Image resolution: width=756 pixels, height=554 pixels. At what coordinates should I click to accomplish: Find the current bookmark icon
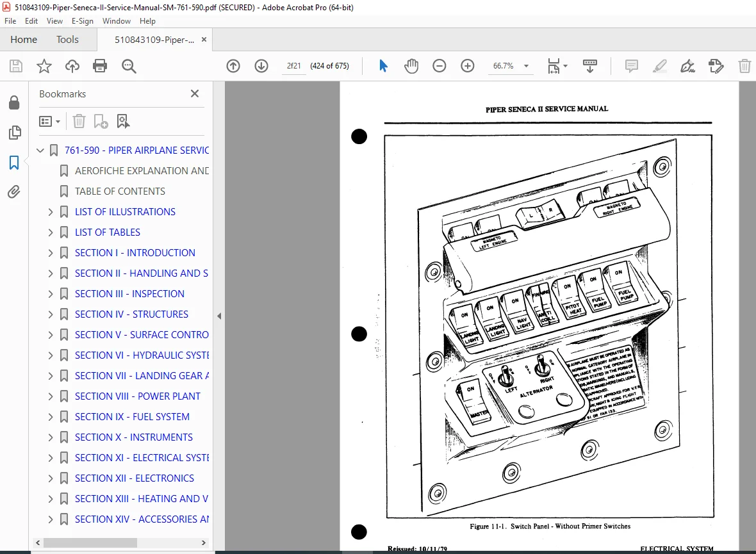pyautogui.click(x=123, y=121)
